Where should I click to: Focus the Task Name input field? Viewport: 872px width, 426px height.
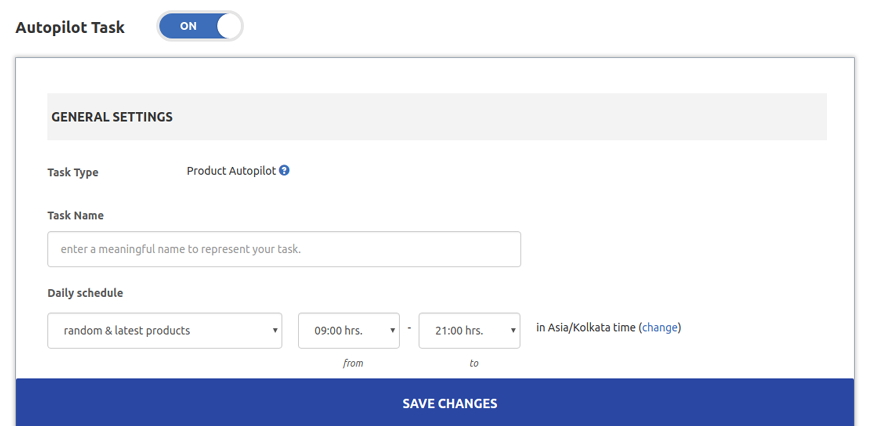pyautogui.click(x=284, y=249)
